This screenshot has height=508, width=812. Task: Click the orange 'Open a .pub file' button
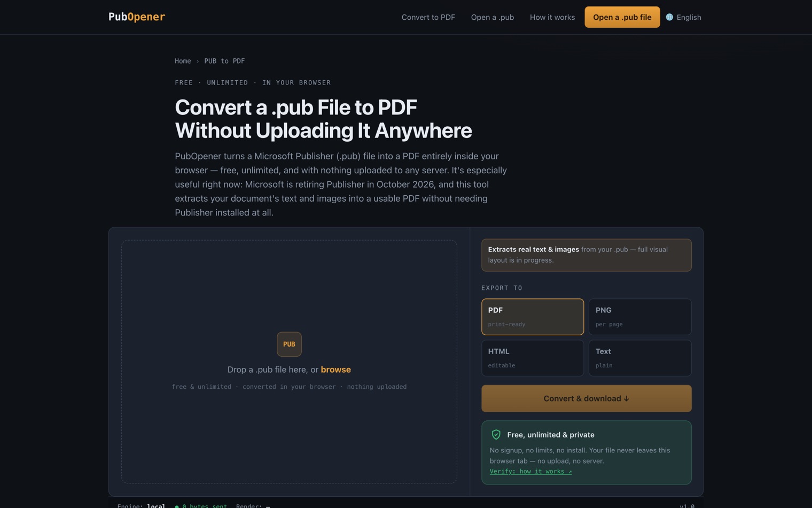[x=622, y=17]
